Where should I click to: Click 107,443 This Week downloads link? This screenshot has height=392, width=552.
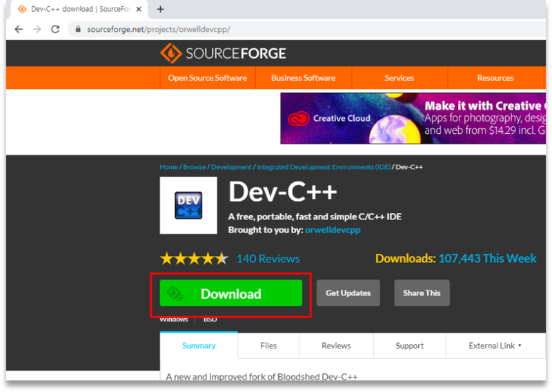click(x=487, y=259)
